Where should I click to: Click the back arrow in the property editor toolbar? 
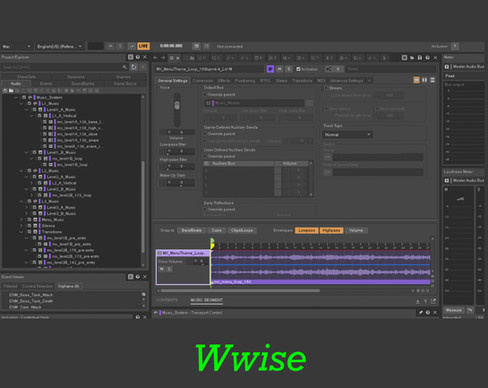(156, 58)
